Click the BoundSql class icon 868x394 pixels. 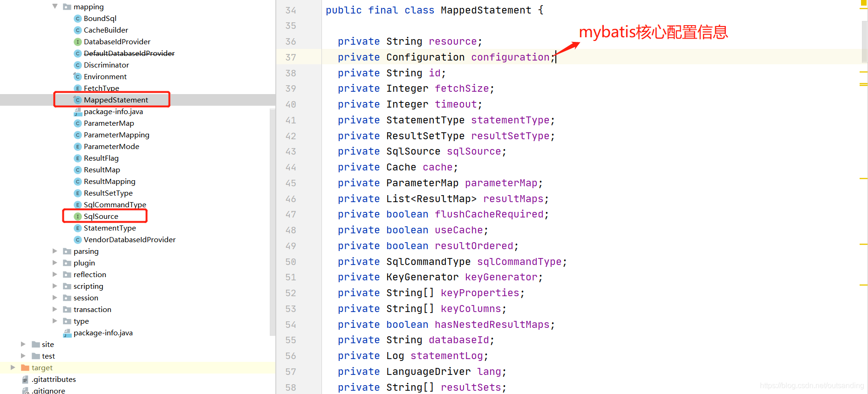[x=78, y=19]
